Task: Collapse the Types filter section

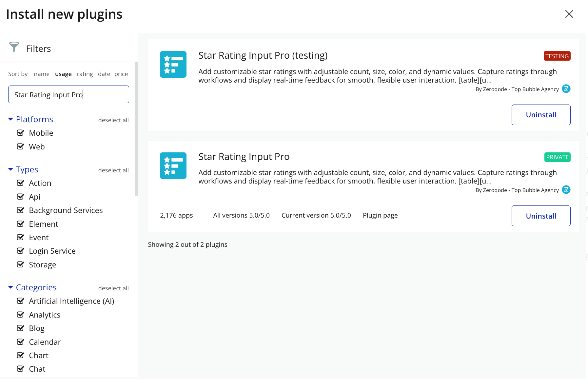Action: pos(10,169)
